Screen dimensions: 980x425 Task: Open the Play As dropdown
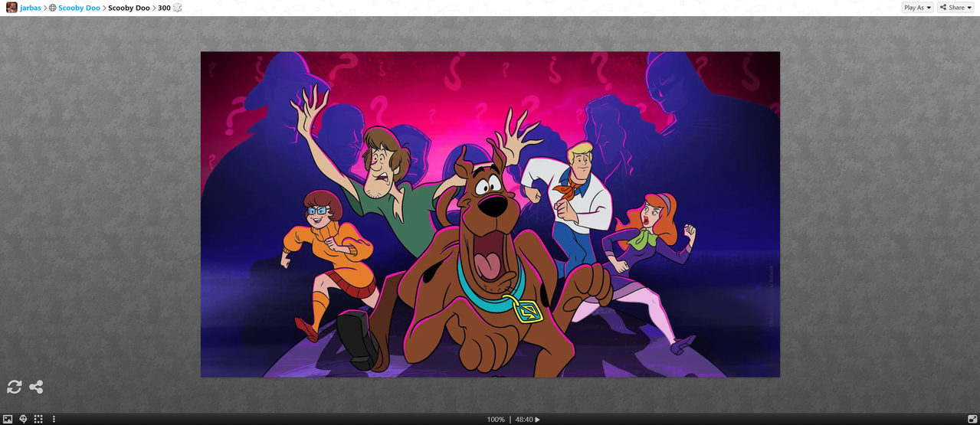click(x=917, y=8)
